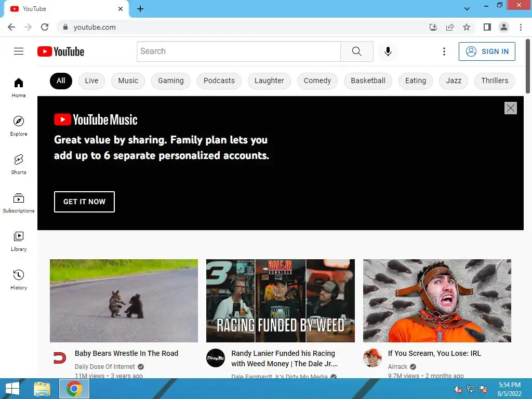This screenshot has height=399, width=532.
Task: Click the youtube.com address bar
Action: 241,27
